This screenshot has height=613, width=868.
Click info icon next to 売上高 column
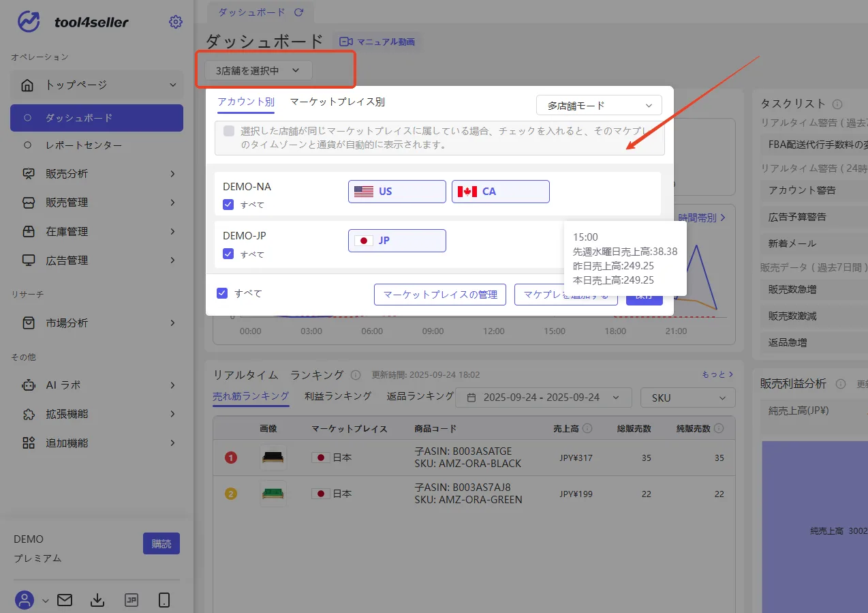tap(587, 429)
